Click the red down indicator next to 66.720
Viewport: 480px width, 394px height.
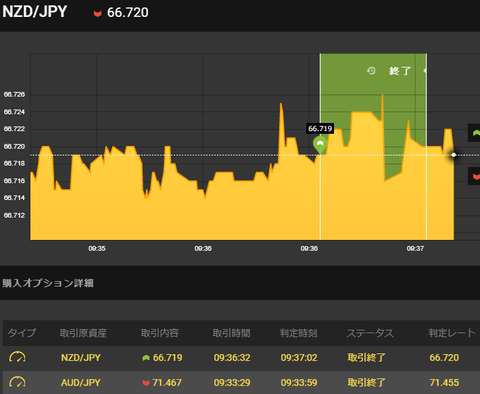click(x=97, y=14)
